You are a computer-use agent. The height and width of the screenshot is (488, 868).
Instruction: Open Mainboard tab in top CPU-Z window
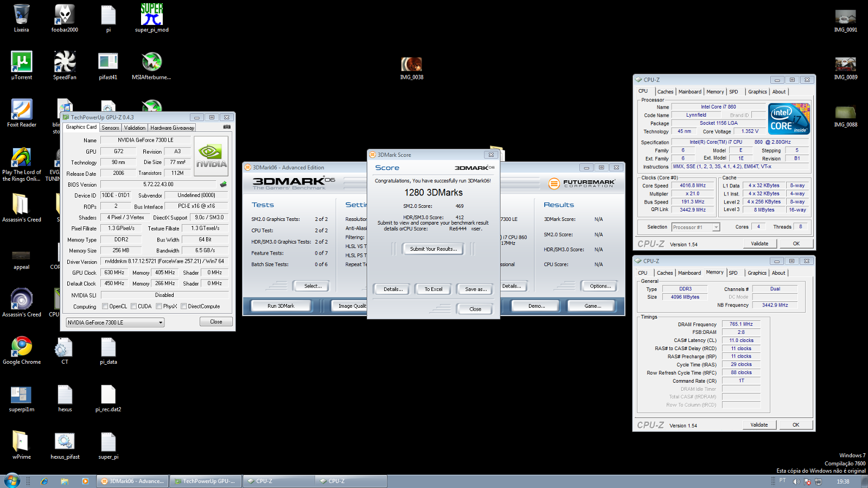(690, 92)
